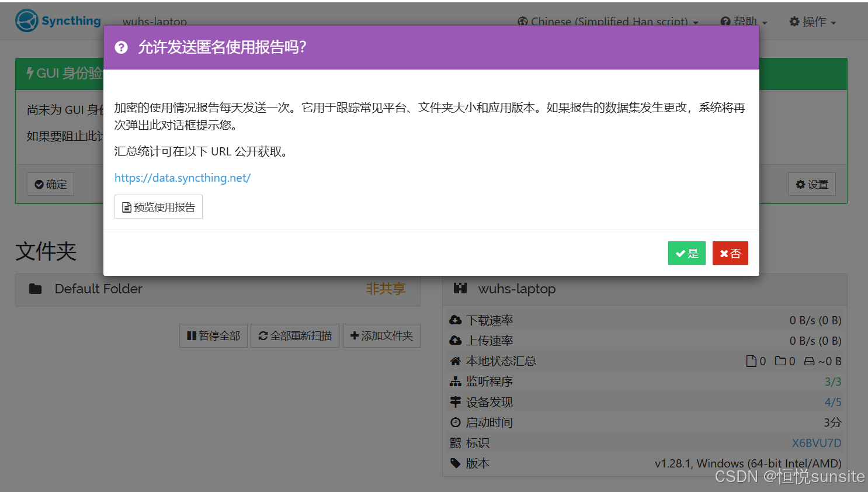The width and height of the screenshot is (868, 492).
Task: Open the https://data.syncthing.net/ link
Action: coord(182,178)
